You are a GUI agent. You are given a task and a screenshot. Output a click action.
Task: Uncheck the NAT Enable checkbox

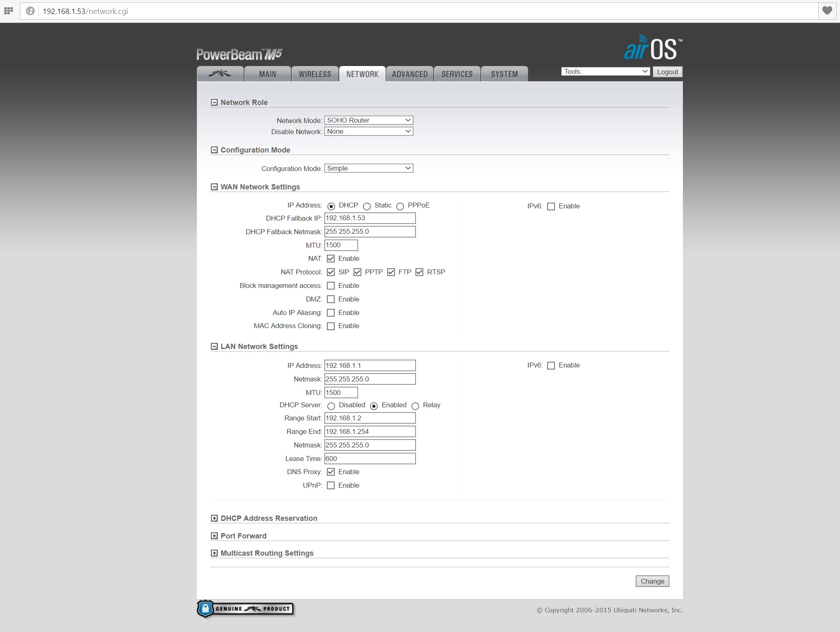pyautogui.click(x=331, y=259)
